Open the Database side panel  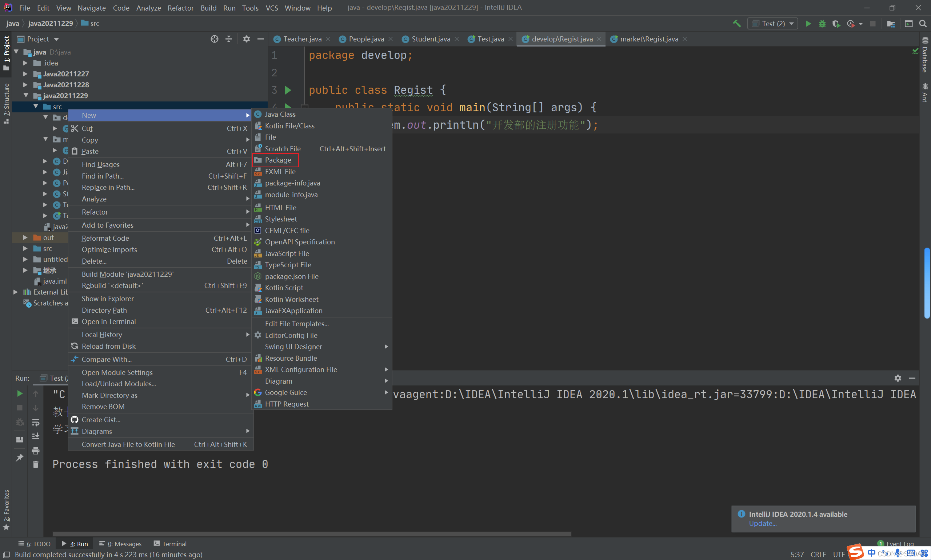[x=924, y=55]
